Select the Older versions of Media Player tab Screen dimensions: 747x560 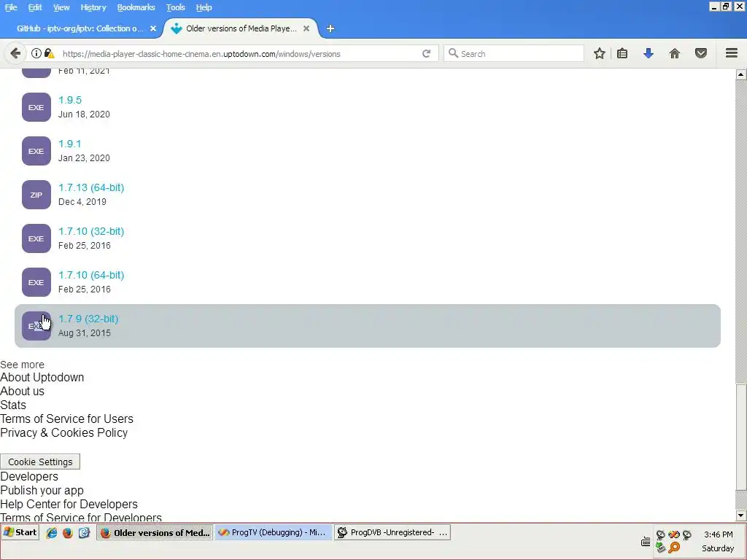pos(241,28)
